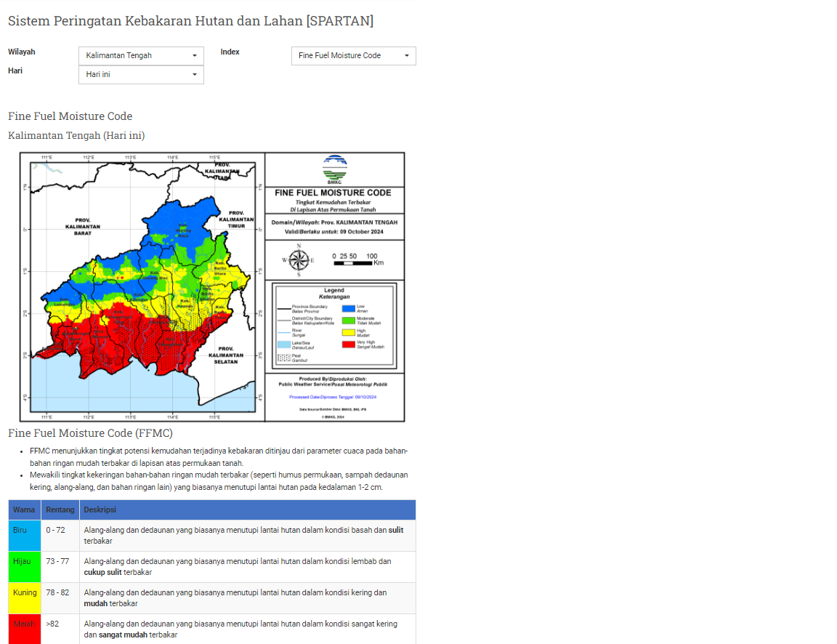
Task: Click the Province Boundary legend line
Action: click(284, 309)
